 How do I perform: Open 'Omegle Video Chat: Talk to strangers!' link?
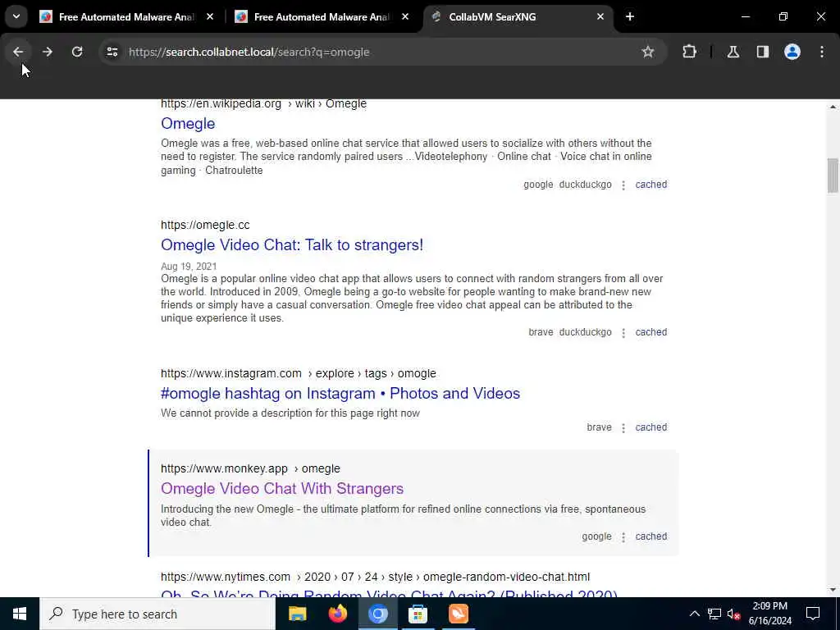(x=292, y=244)
